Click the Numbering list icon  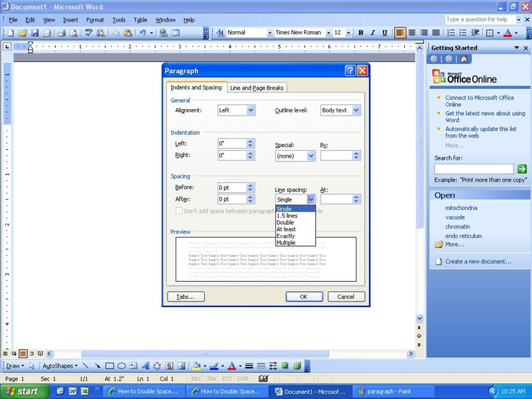pos(451,33)
